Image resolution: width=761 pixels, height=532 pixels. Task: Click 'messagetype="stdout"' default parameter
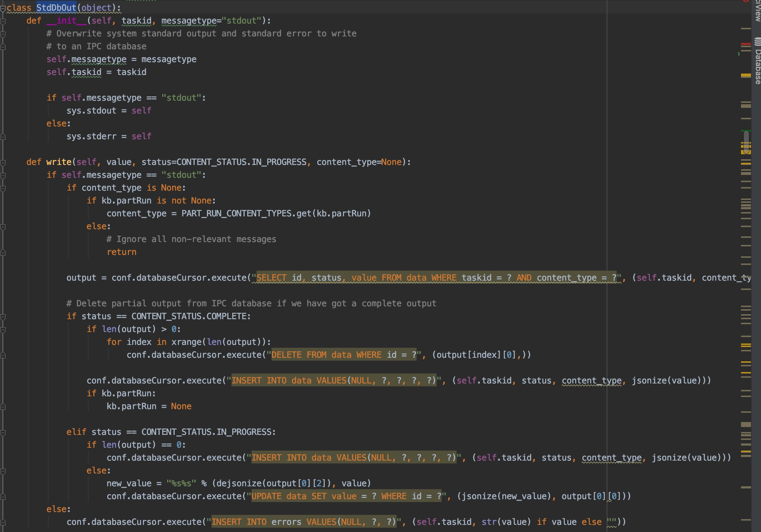[x=212, y=21]
